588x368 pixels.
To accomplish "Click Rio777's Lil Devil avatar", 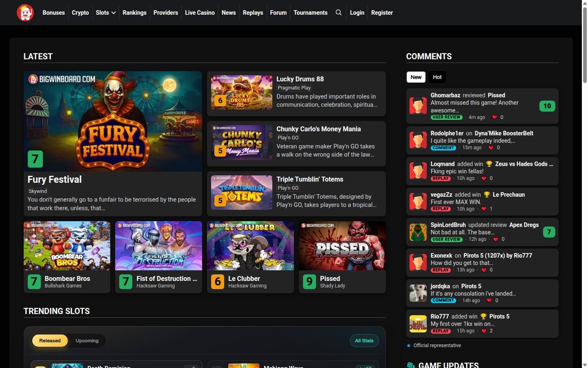I will tap(418, 323).
